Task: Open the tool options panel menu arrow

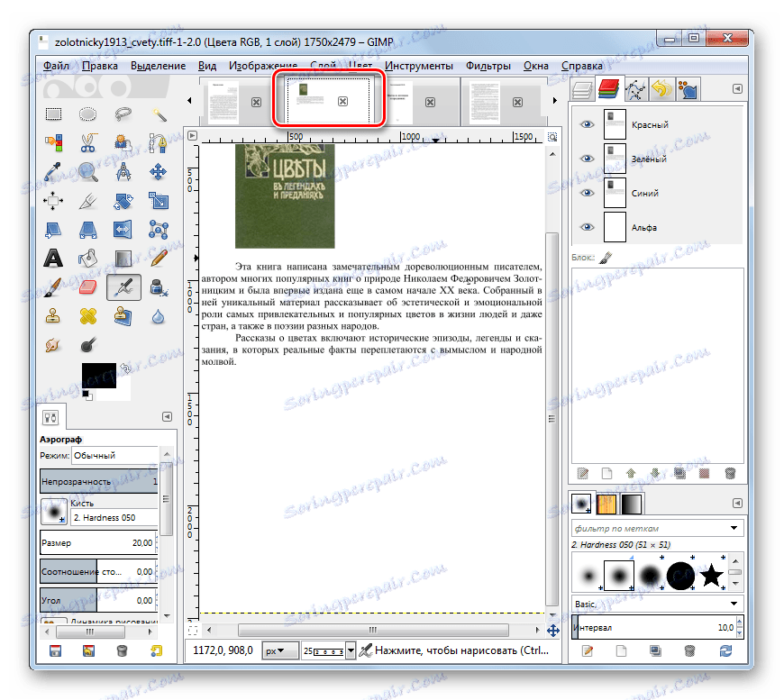Action: [167, 416]
